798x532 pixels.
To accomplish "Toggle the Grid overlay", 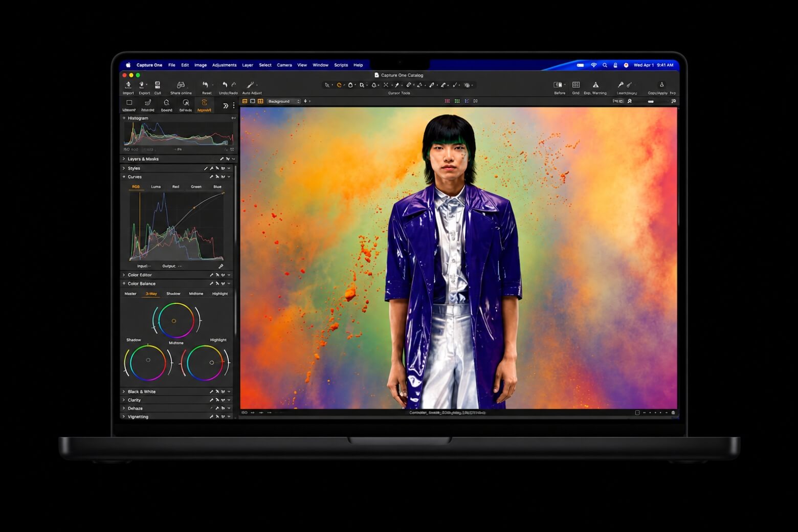I will tap(576, 85).
